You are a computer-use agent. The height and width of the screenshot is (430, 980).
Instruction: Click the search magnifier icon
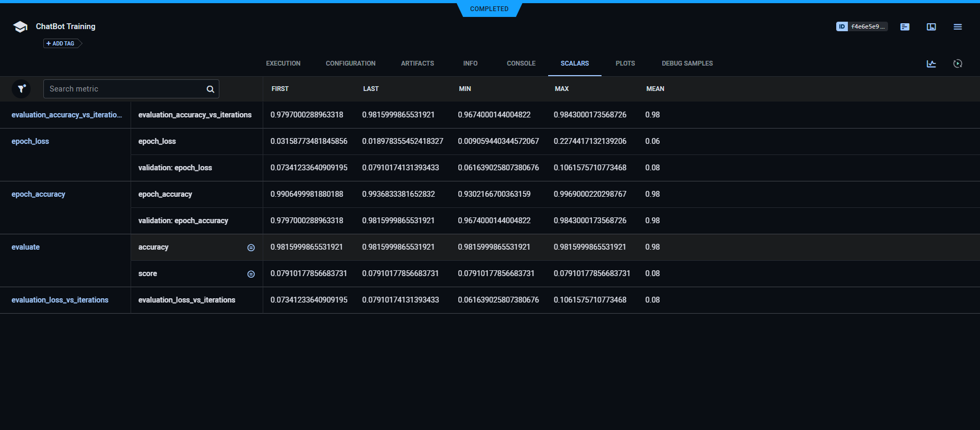click(210, 89)
